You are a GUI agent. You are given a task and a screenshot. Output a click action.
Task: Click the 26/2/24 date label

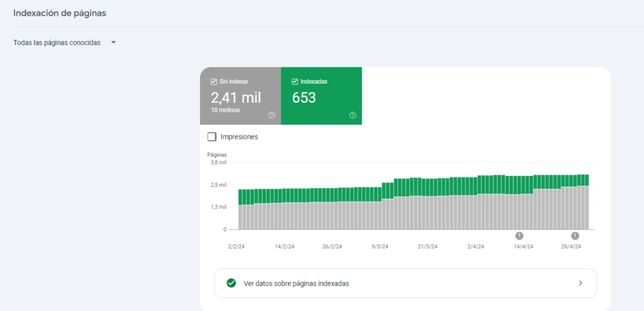click(332, 246)
